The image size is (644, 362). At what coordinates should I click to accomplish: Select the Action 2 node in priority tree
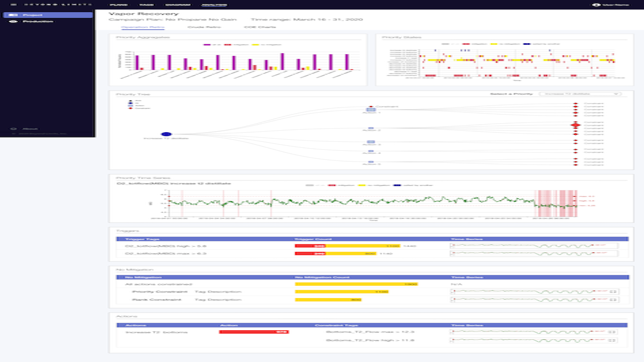point(371,128)
